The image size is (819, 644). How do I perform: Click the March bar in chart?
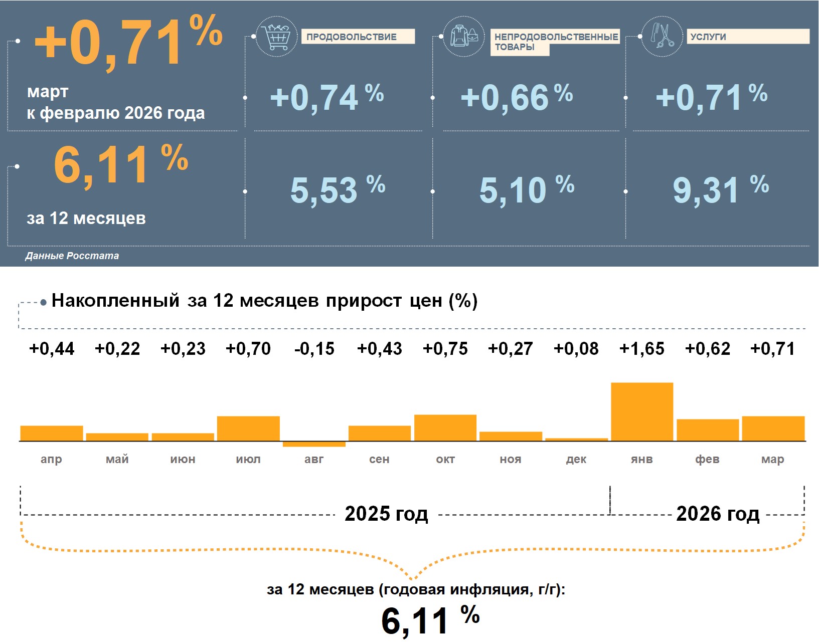click(x=773, y=428)
